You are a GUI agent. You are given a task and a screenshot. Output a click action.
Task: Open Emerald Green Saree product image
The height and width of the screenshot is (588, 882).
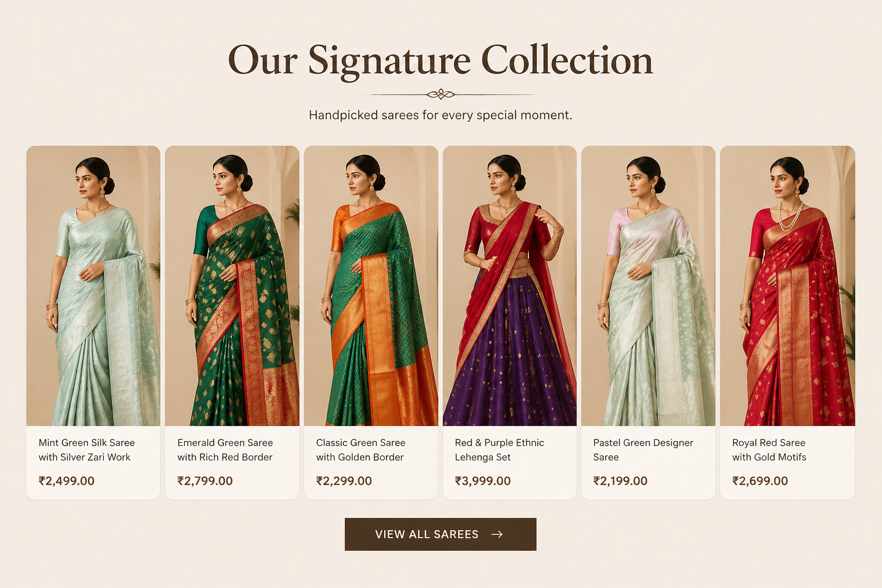coord(232,286)
